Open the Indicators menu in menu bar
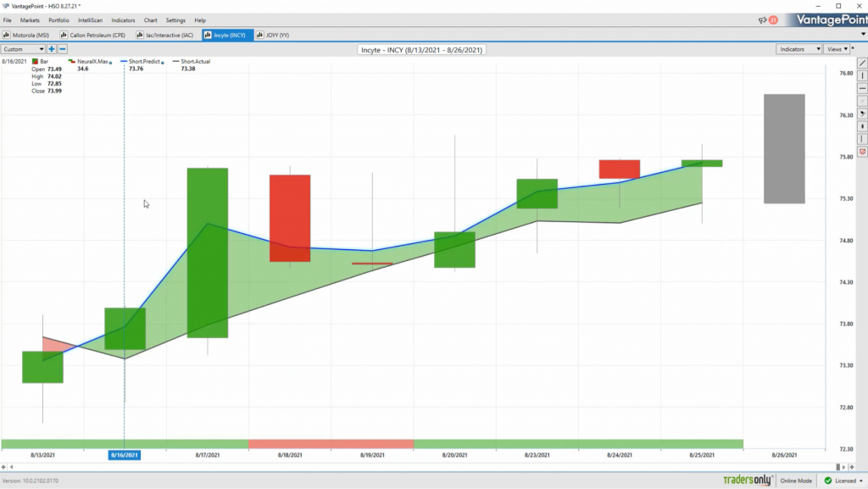This screenshot has width=868, height=489. coord(123,19)
